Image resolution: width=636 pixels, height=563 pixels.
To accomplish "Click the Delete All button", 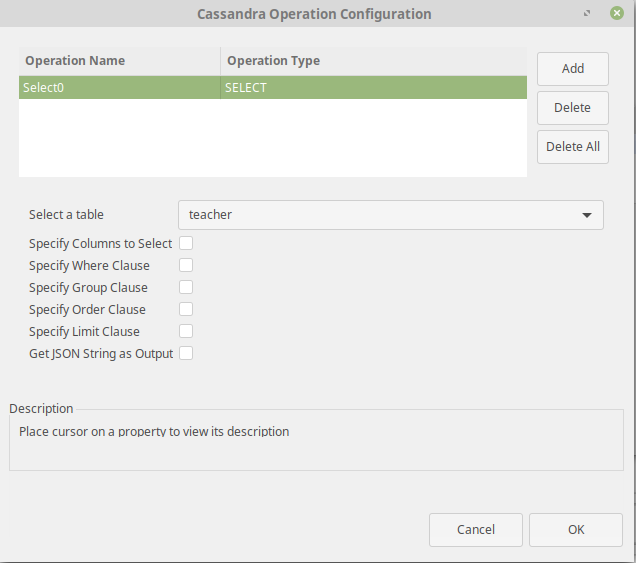I will tap(573, 147).
